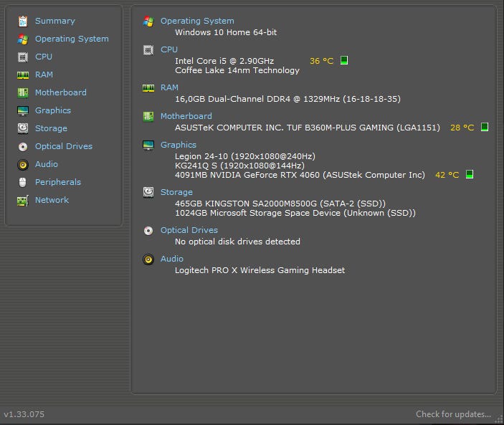Open Peripherals section from sidebar
Screen dimensions: 504x425
[x=58, y=182]
